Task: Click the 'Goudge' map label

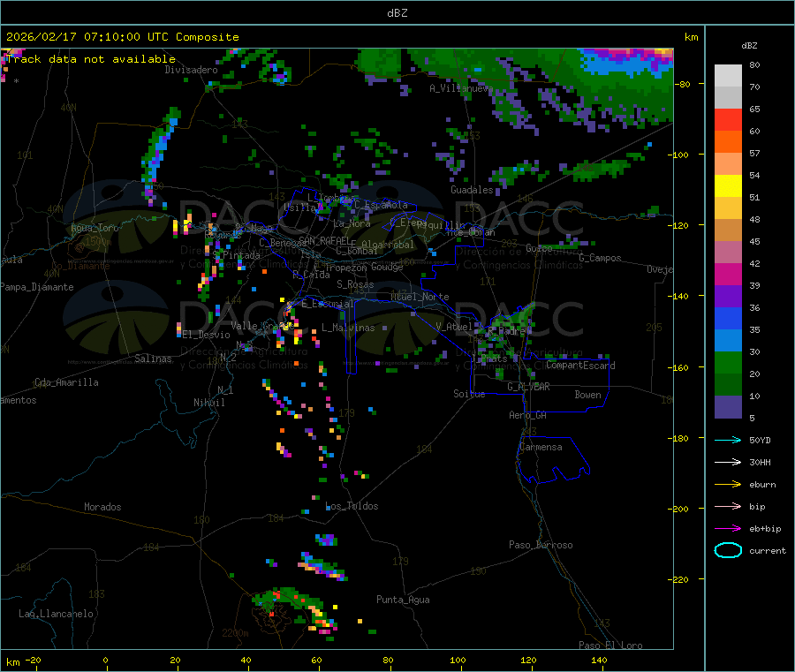Action: coord(388,267)
